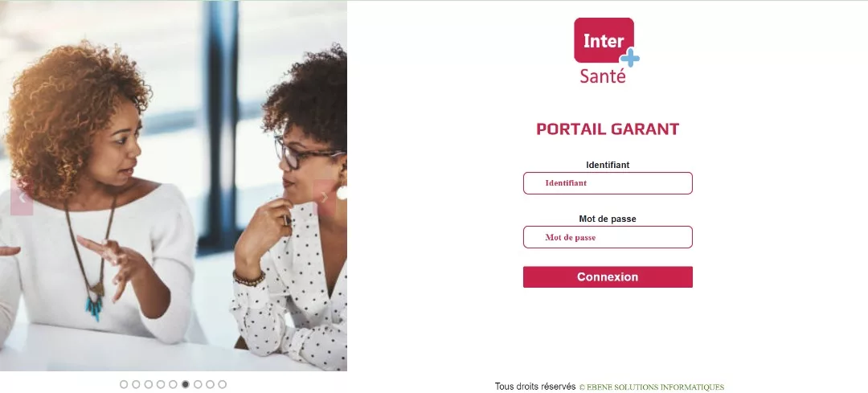The height and width of the screenshot is (393, 868).
Task: Advance to next carousel slide arrow
Action: pyautogui.click(x=325, y=198)
